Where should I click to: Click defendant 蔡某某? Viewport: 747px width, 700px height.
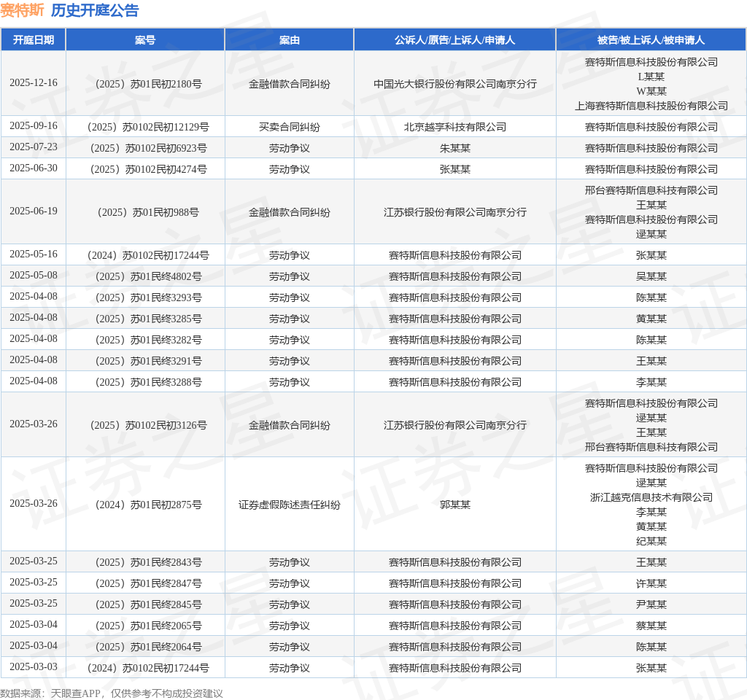click(651, 626)
